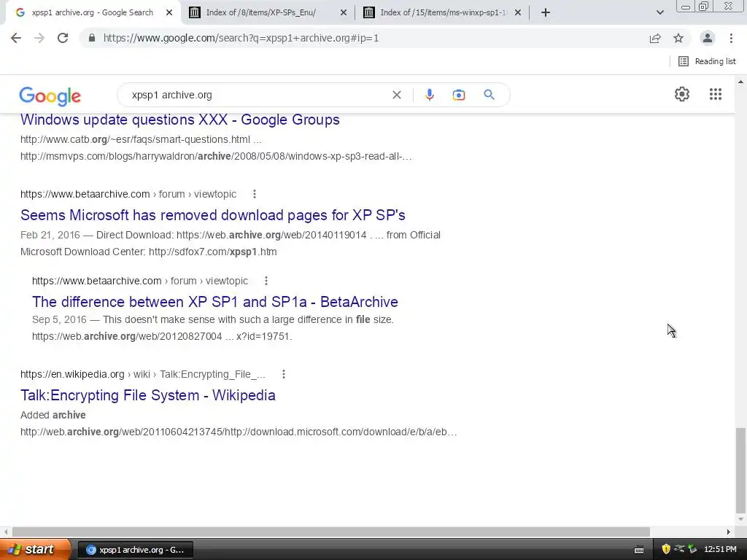
Task: Click scrollbar up arrow
Action: click(740, 82)
